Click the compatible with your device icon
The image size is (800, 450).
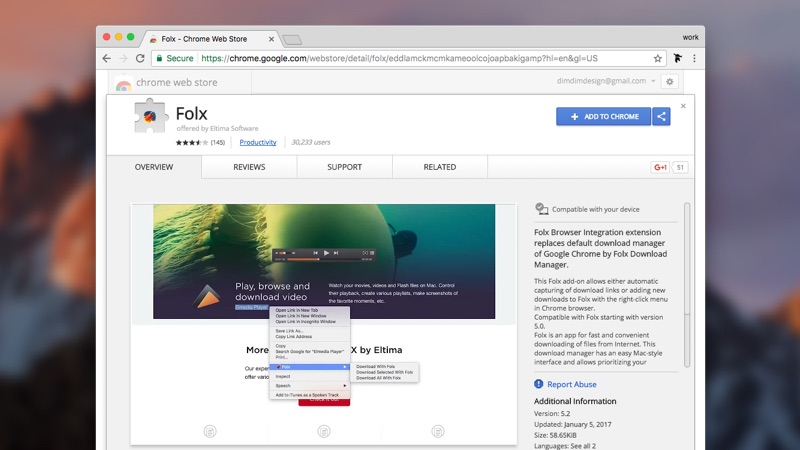point(541,209)
